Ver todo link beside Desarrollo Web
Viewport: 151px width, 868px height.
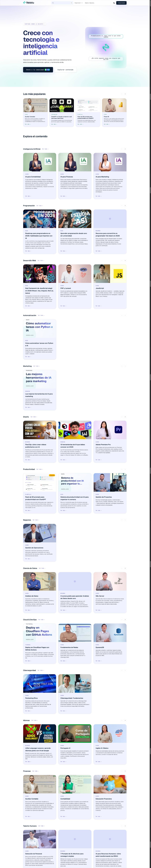[41, 261]
